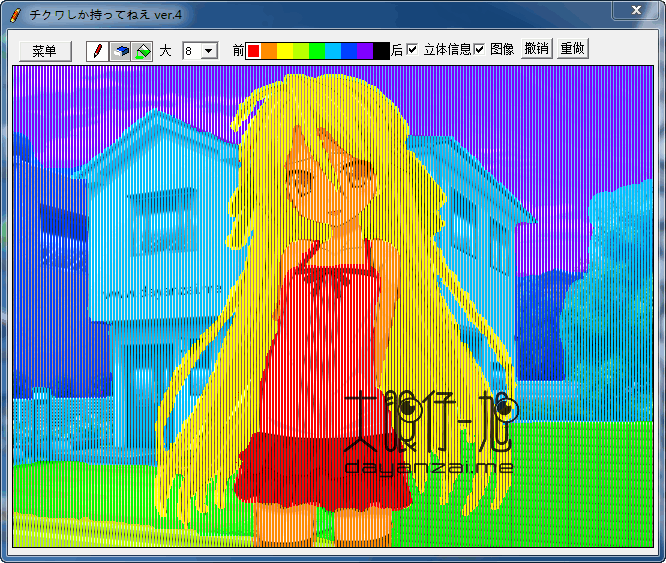Pick the bright green color swatch
666x563 pixels.
317,51
